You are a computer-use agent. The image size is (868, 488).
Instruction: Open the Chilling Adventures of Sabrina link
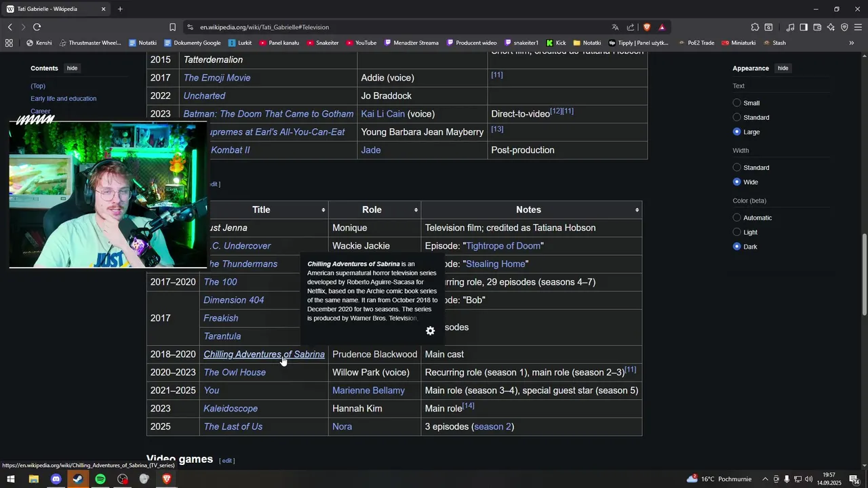pyautogui.click(x=264, y=354)
